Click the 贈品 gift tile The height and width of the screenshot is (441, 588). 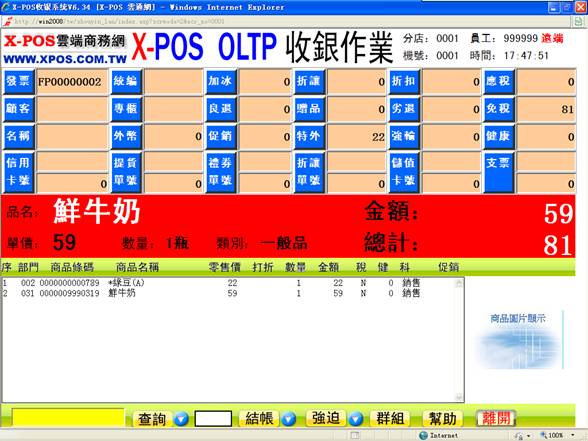click(309, 109)
